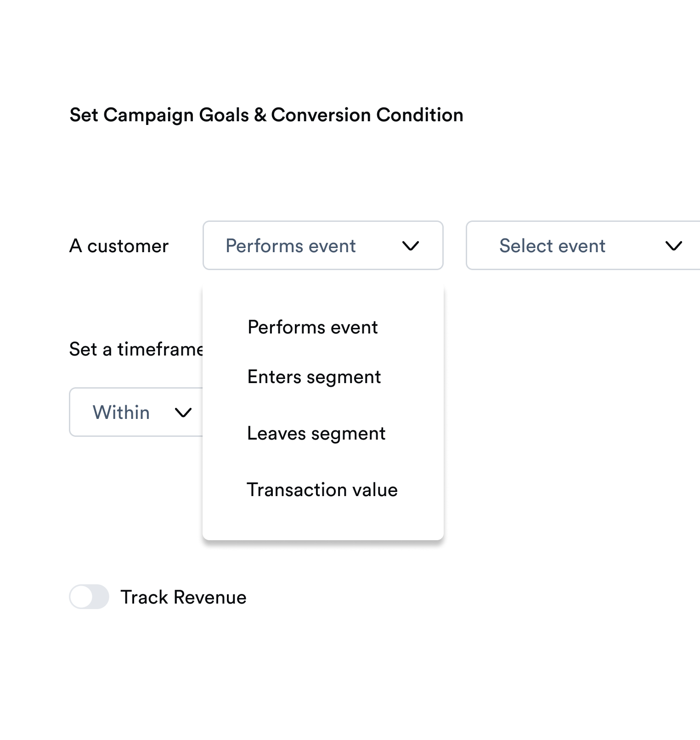Click the down chevron next to Within

click(x=183, y=413)
